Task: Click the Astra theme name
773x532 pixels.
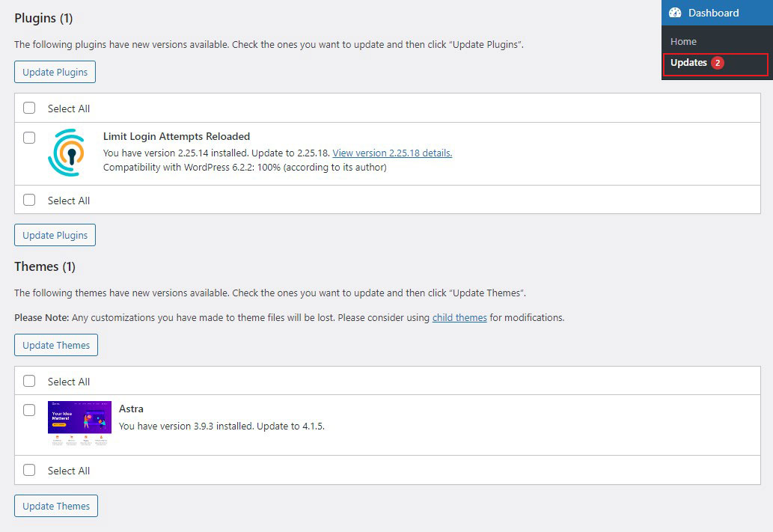Action: coord(131,409)
